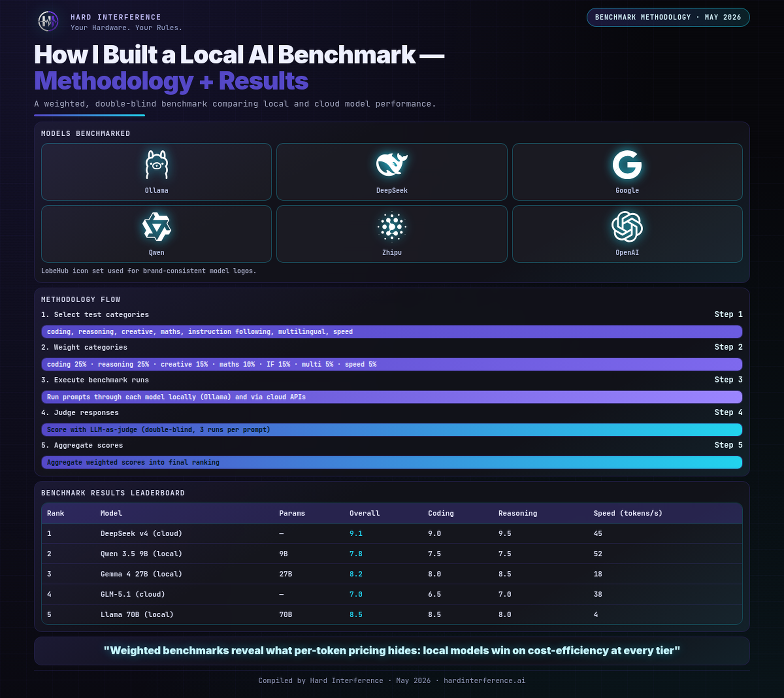Select the 'GLM-5.1 (cloud)' row
This screenshot has height=698, width=784.
point(392,594)
